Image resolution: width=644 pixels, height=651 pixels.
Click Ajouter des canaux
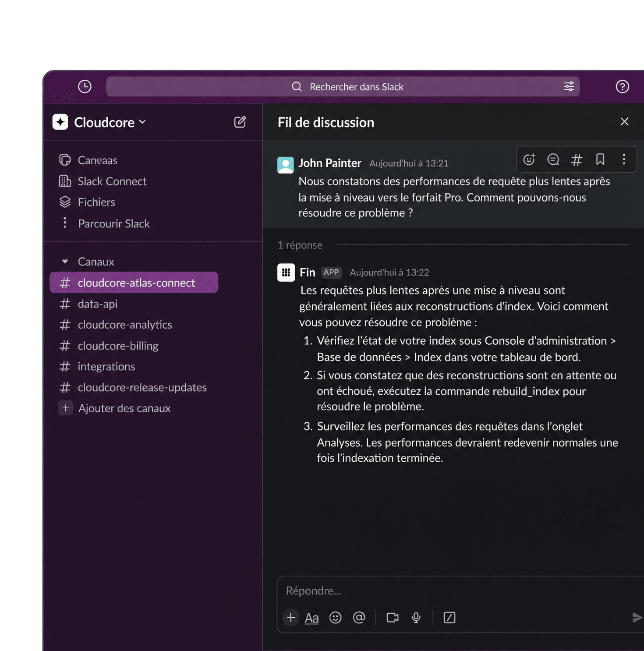(x=114, y=408)
